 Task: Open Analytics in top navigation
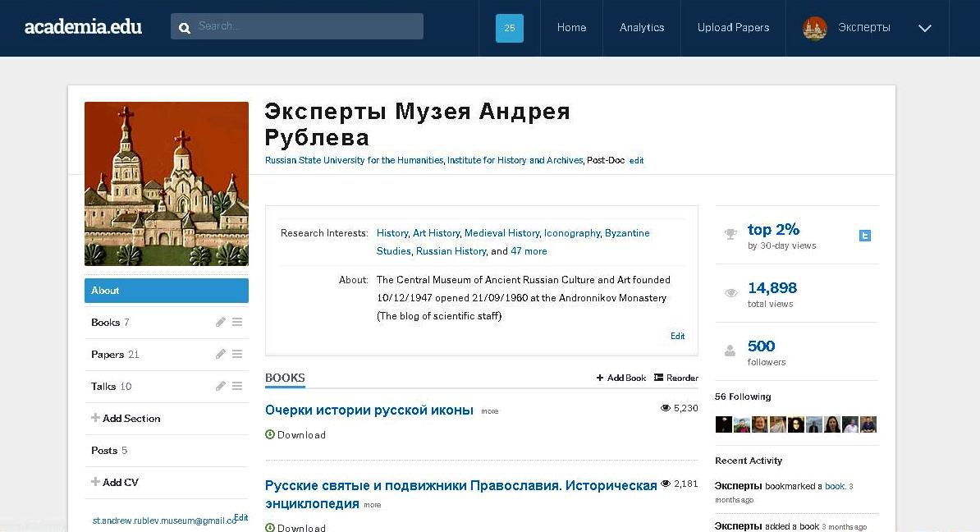coord(641,28)
